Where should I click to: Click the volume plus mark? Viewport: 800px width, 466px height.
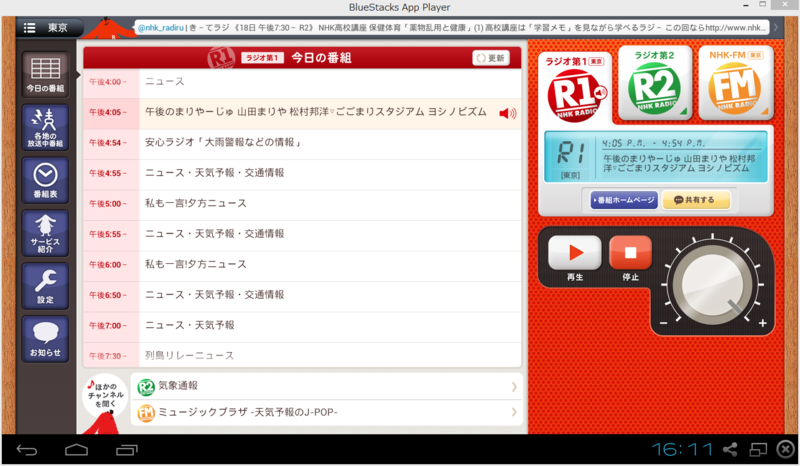point(762,323)
